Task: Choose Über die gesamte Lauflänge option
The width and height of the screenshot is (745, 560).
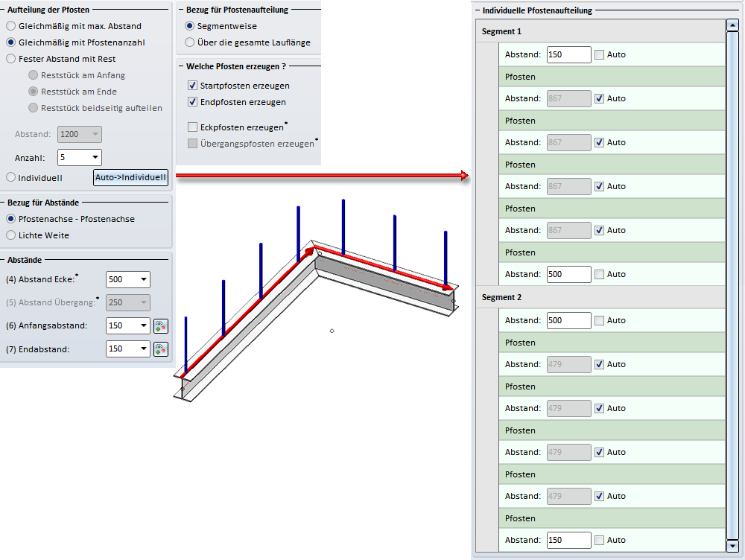Action: pos(189,42)
